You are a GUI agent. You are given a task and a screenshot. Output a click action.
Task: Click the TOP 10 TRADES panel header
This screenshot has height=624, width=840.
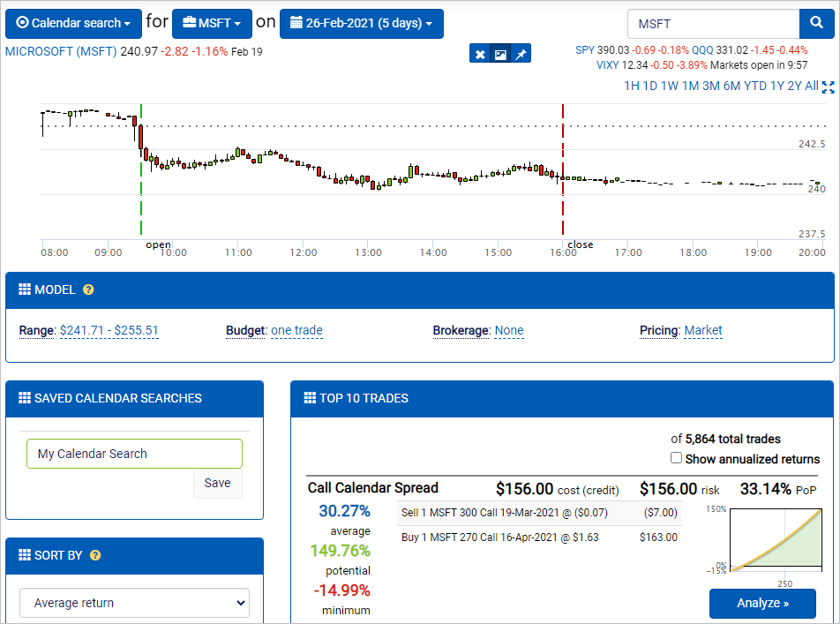[x=562, y=398]
